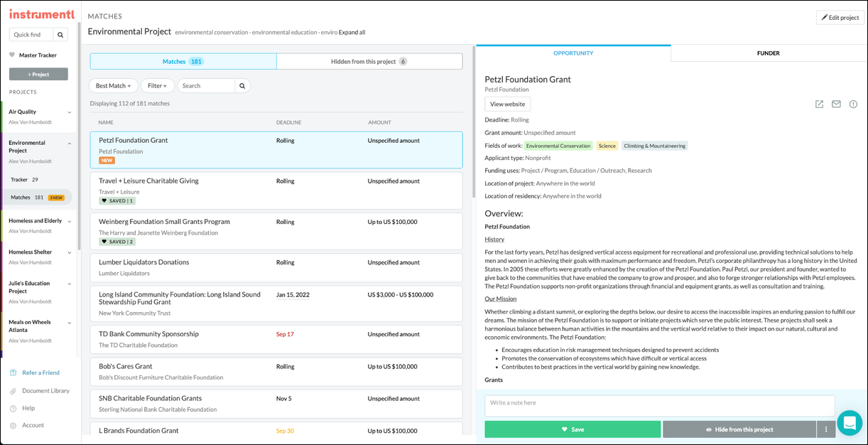This screenshot has height=445, width=868.
Task: Collapse the Environmental Project in sidebar
Action: coord(70,143)
